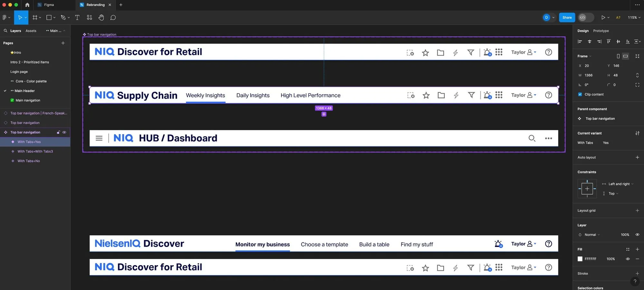Remove the FFFFFF fill with minus icon
Image resolution: width=644 pixels, height=290 pixels.
pyautogui.click(x=637, y=259)
